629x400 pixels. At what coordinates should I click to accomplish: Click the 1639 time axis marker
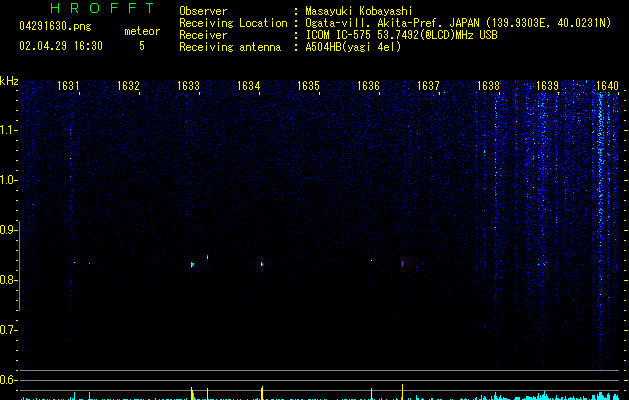548,86
